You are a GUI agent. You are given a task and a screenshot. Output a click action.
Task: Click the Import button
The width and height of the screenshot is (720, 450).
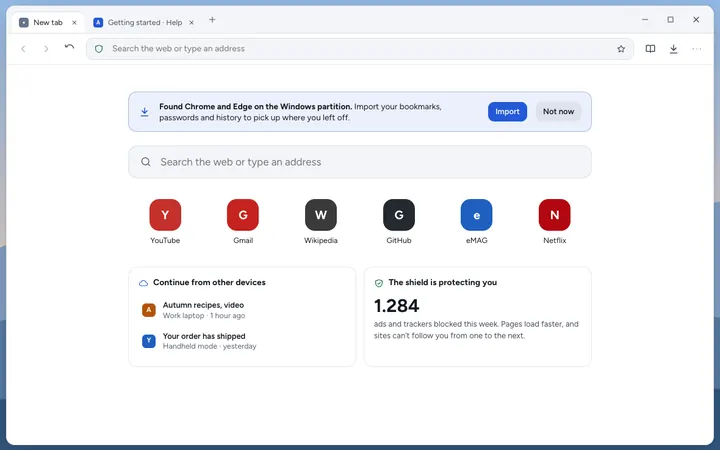[507, 112]
